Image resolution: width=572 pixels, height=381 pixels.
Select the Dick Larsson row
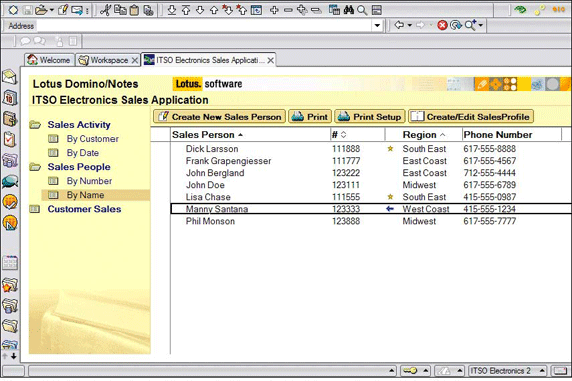click(x=371, y=149)
